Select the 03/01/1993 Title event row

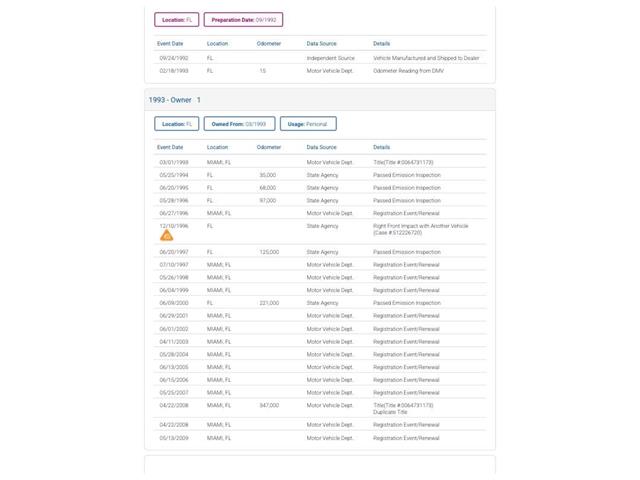coord(320,162)
